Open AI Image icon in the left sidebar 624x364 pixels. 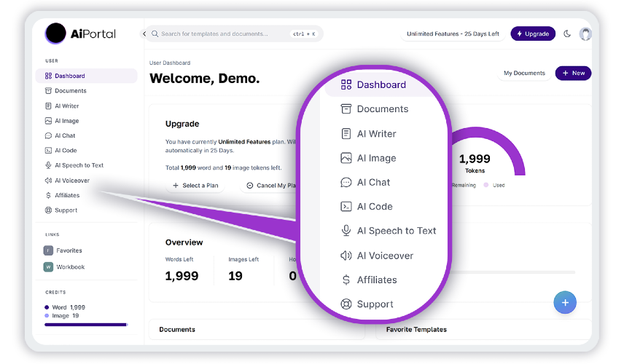(48, 121)
